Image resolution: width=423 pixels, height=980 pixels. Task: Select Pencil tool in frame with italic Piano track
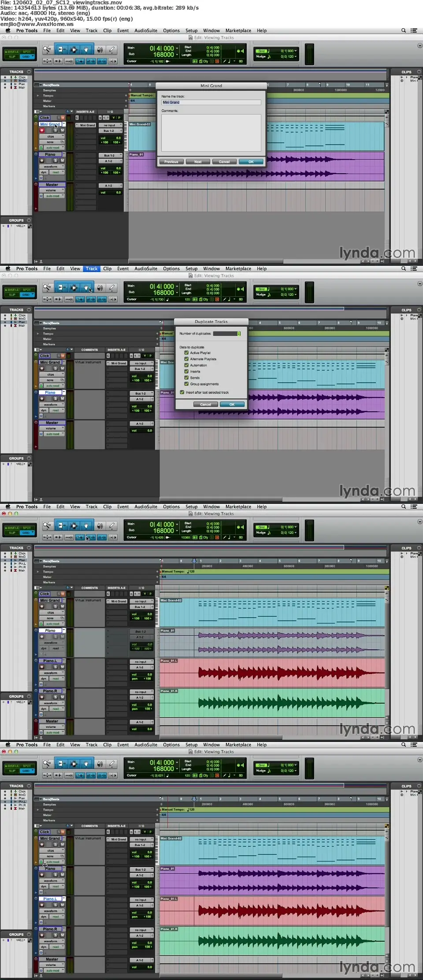click(112, 526)
